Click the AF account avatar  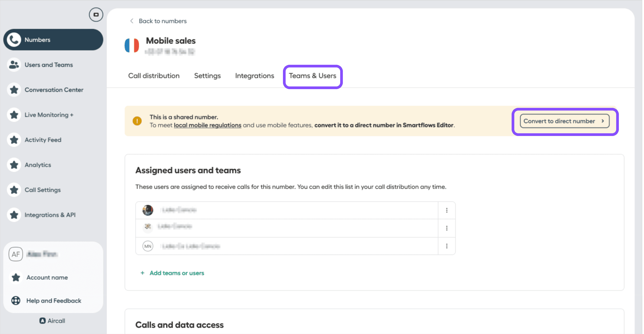click(x=16, y=254)
